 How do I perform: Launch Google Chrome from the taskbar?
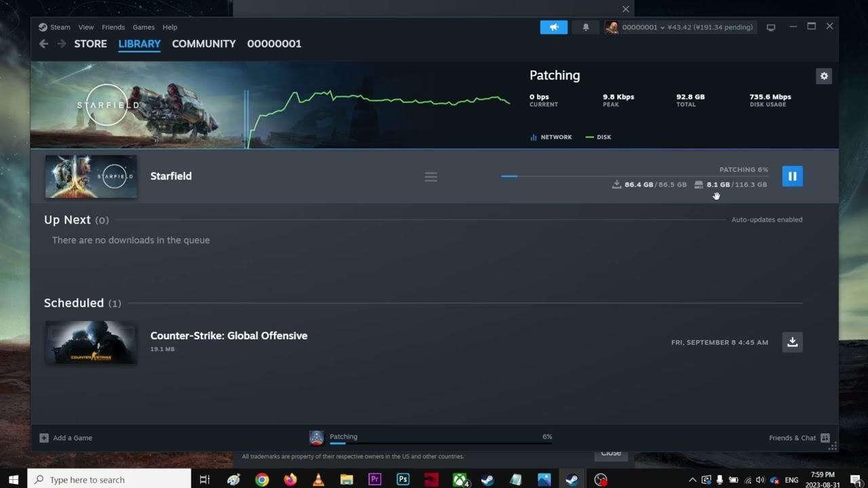tap(262, 480)
